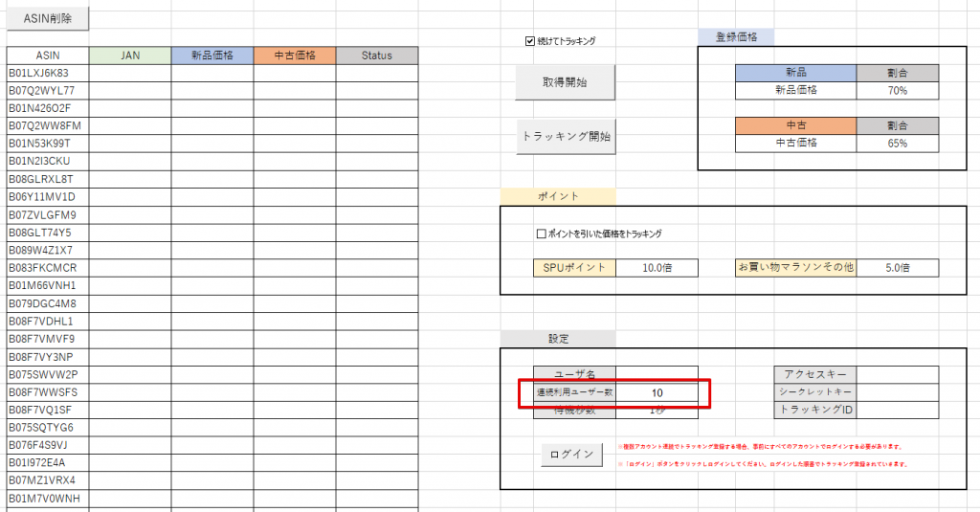
Task: Select the 新品価格 ratio cell showing 70%
Action: 898,90
